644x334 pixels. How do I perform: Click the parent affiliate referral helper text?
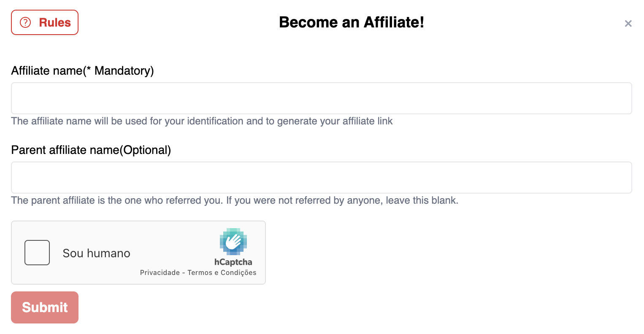[234, 200]
